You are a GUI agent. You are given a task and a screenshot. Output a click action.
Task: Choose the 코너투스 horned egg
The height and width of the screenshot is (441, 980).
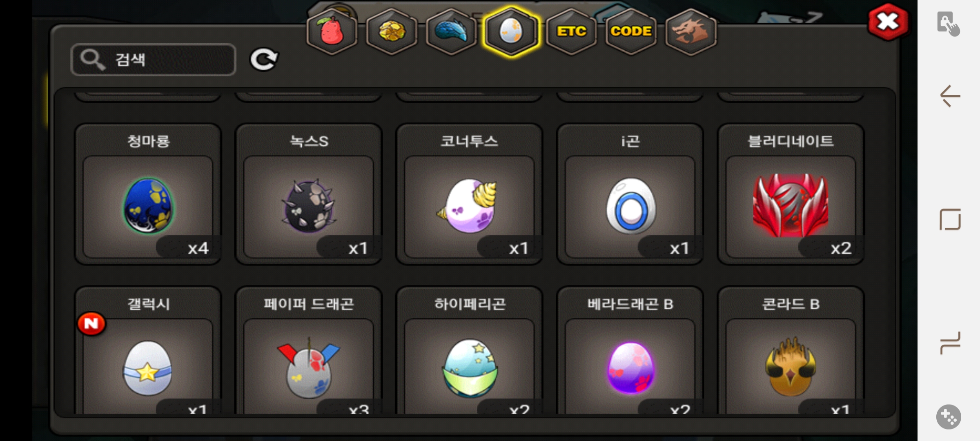pyautogui.click(x=469, y=194)
